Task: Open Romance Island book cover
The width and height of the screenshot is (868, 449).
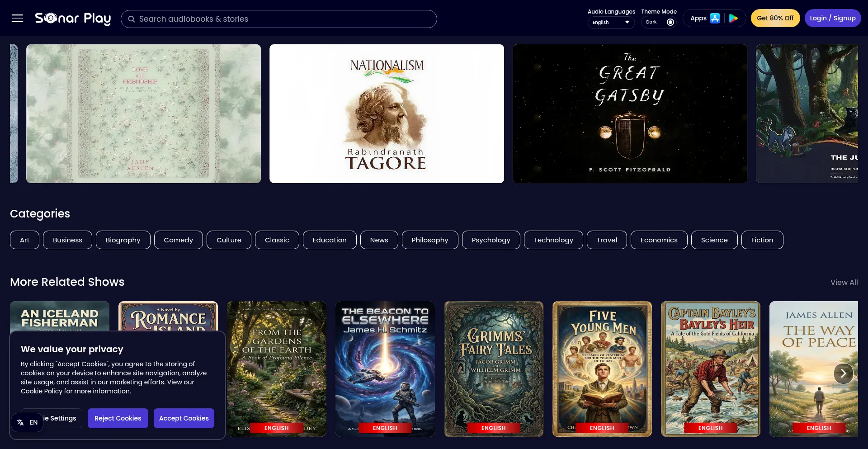Action: coord(168,316)
